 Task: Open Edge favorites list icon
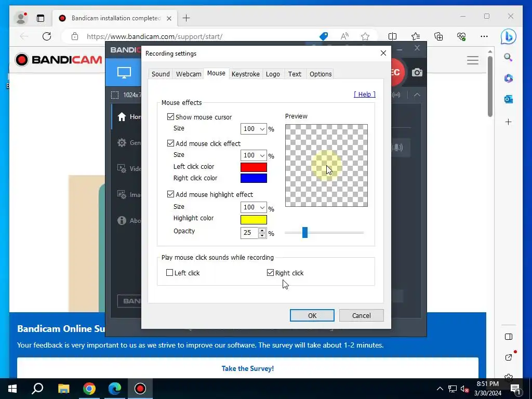tap(415, 36)
